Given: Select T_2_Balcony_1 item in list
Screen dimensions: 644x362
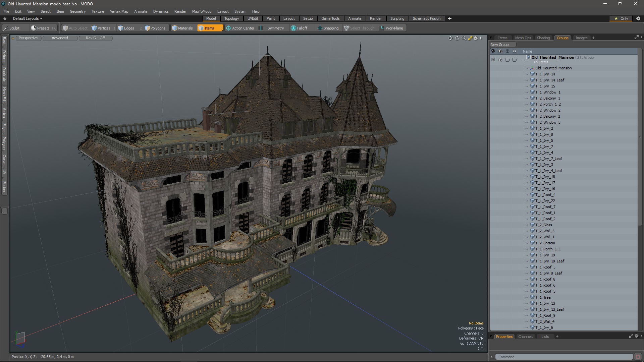Looking at the screenshot, I should (547, 98).
